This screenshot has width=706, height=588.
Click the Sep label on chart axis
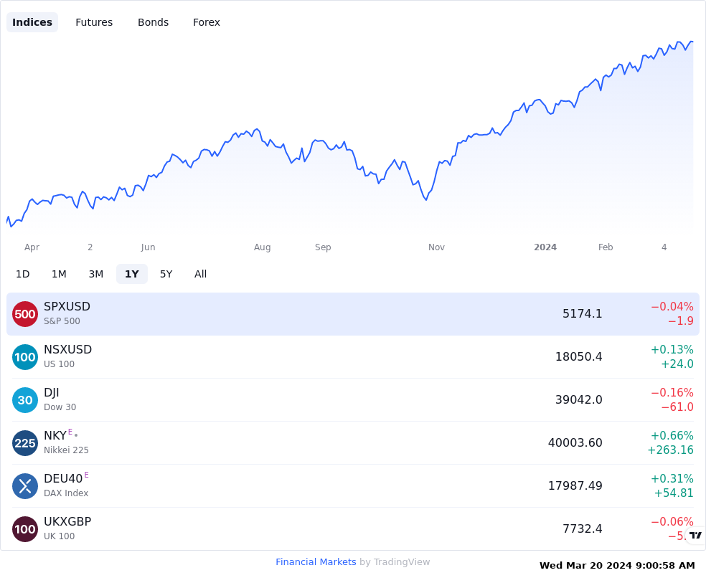coord(323,247)
